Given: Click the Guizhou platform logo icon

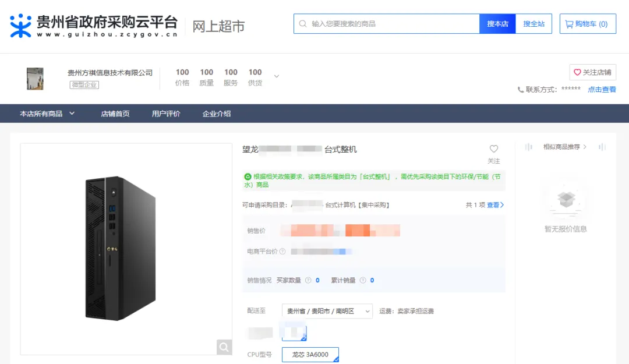Looking at the screenshot, I should [x=22, y=24].
